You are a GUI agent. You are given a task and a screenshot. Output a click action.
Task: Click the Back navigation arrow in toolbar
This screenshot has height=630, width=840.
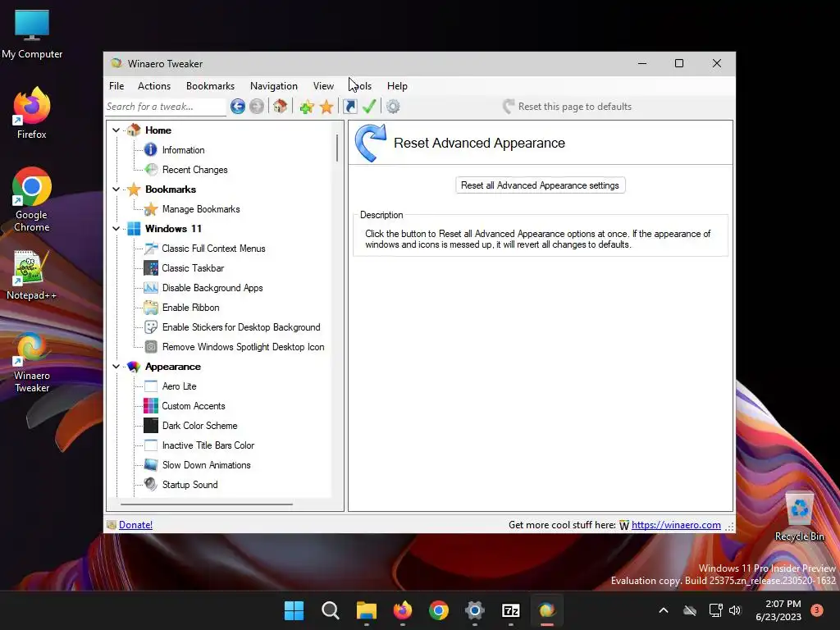238,107
